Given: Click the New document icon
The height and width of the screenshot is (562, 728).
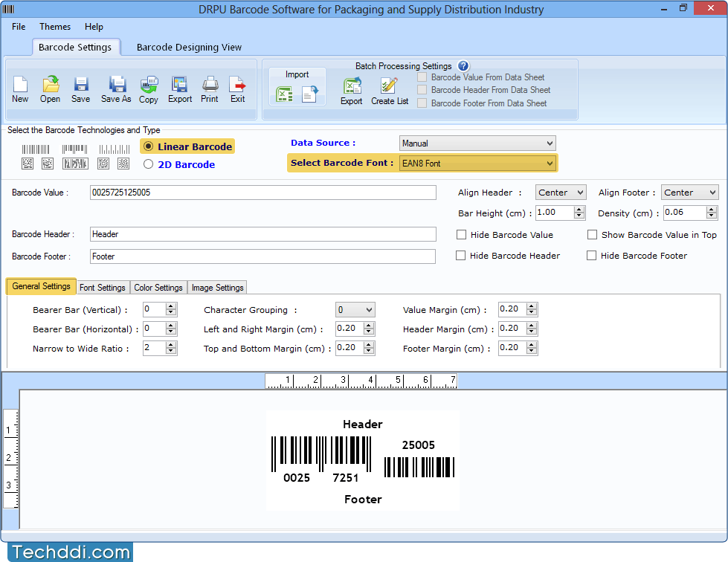Looking at the screenshot, I should point(20,85).
